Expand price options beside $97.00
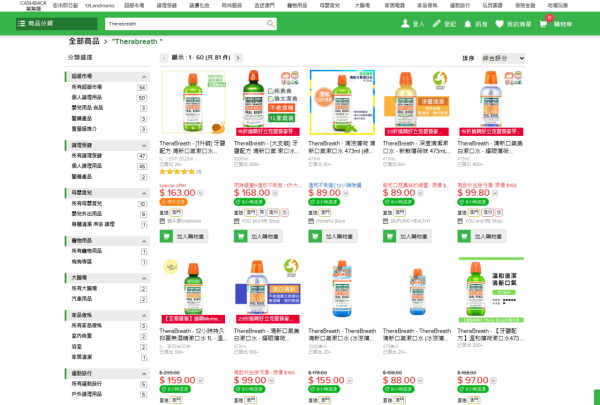Viewport: 600px width, 405px height. coord(493,381)
